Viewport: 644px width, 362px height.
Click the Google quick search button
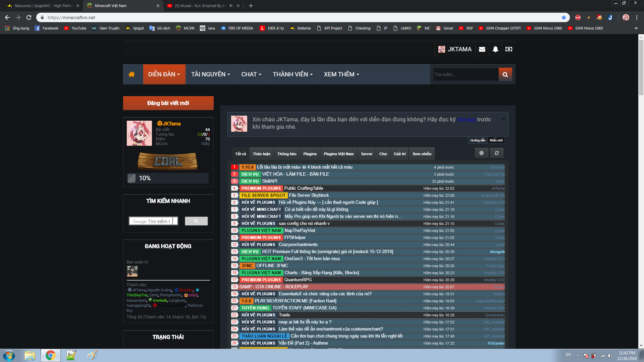pos(196,221)
